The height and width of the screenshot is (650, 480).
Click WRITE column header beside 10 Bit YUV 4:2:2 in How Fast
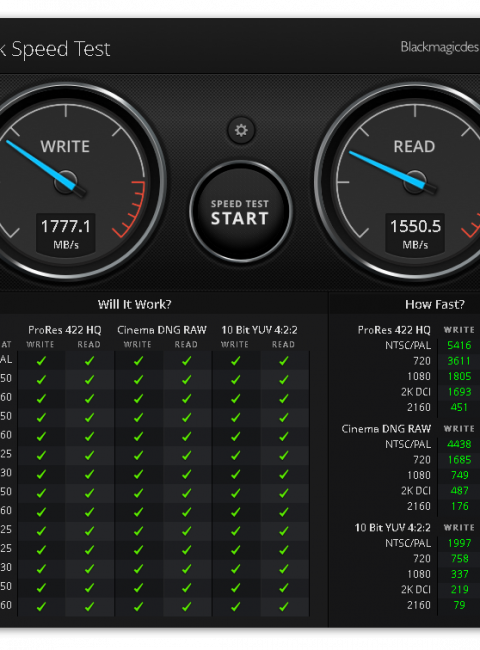[459, 528]
